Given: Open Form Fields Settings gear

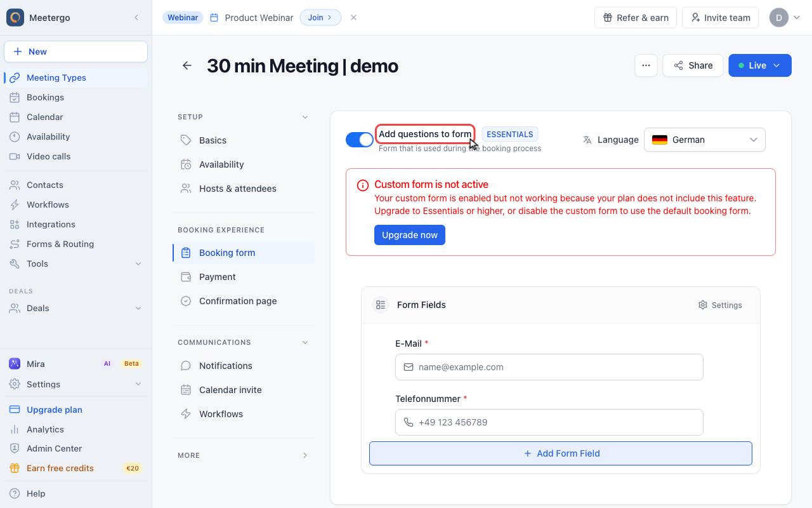Looking at the screenshot, I should point(720,305).
